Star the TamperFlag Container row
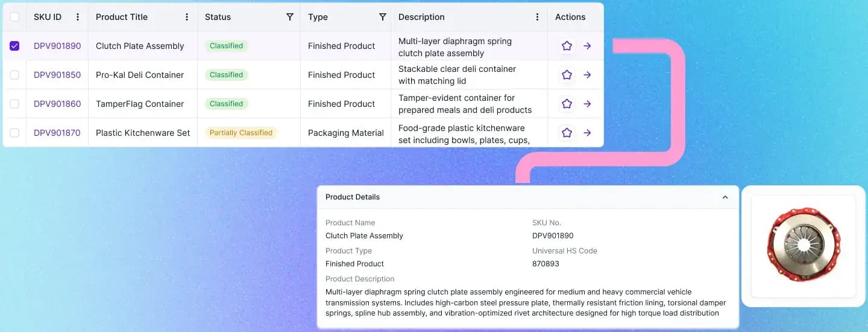868x332 pixels. [x=567, y=104]
